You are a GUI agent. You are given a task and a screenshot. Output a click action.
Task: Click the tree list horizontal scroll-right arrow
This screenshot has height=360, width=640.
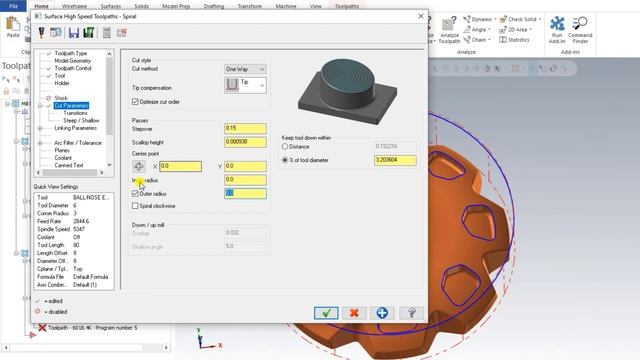[x=102, y=173]
